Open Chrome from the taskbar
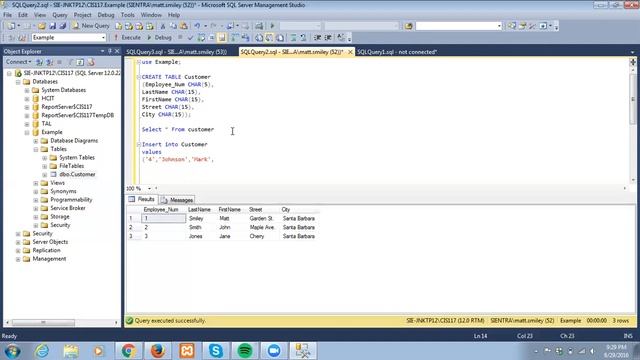Screen dimensions: 640x360 click(128, 351)
